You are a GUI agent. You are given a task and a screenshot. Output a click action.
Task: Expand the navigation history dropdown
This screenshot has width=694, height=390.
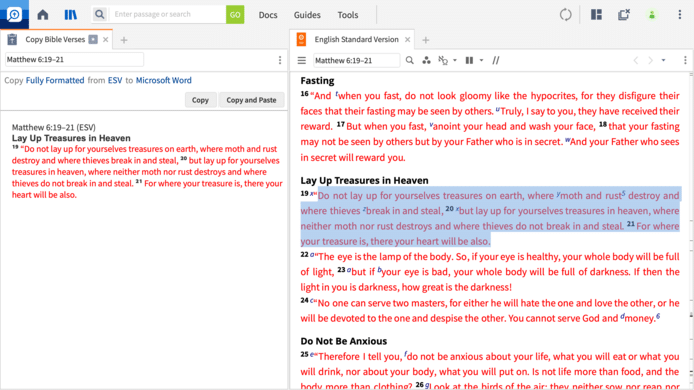(x=663, y=61)
